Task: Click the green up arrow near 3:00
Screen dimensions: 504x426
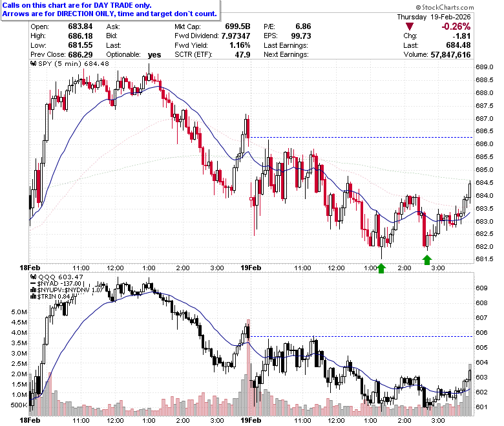Action: pos(427,260)
